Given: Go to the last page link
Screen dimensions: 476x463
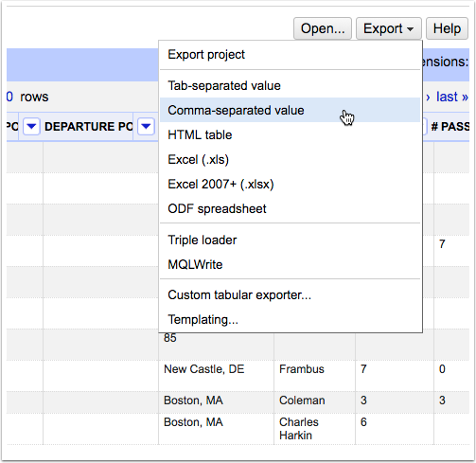Looking at the screenshot, I should click(452, 97).
